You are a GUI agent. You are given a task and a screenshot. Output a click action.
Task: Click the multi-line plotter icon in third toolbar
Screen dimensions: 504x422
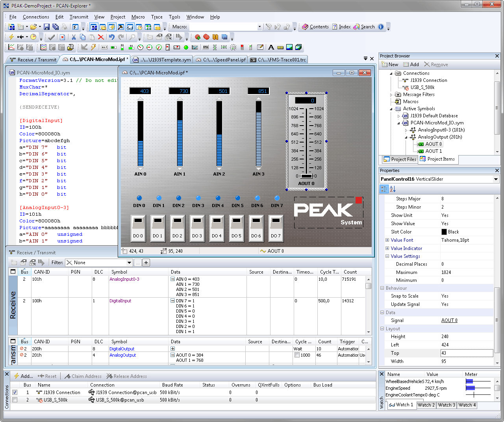[x=43, y=47]
